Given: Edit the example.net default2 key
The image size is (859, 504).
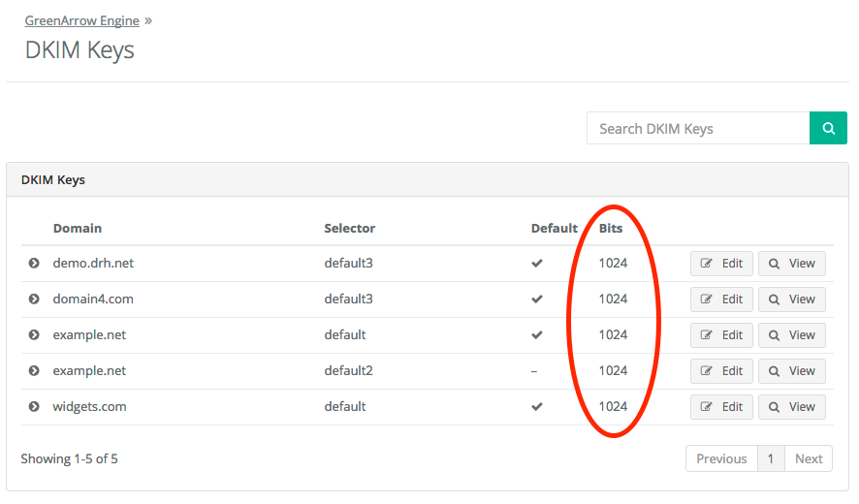Looking at the screenshot, I should pyautogui.click(x=721, y=371).
